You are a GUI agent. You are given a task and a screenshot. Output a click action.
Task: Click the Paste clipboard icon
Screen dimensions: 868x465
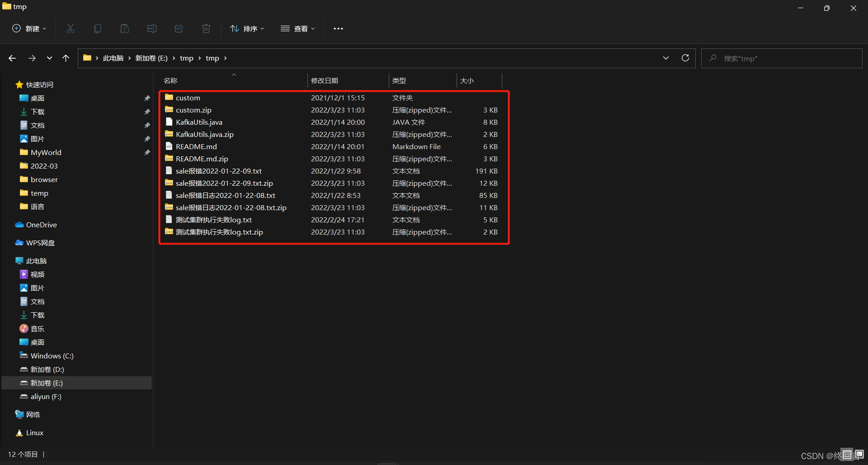click(x=125, y=28)
